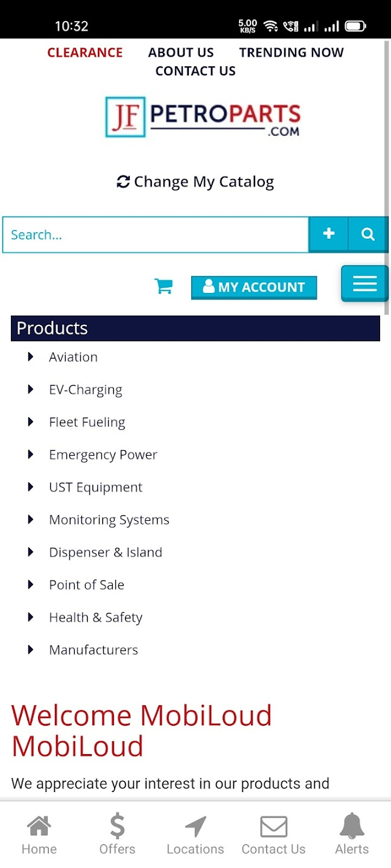Open the hamburger menu
The width and height of the screenshot is (391, 868).
pyautogui.click(x=364, y=283)
